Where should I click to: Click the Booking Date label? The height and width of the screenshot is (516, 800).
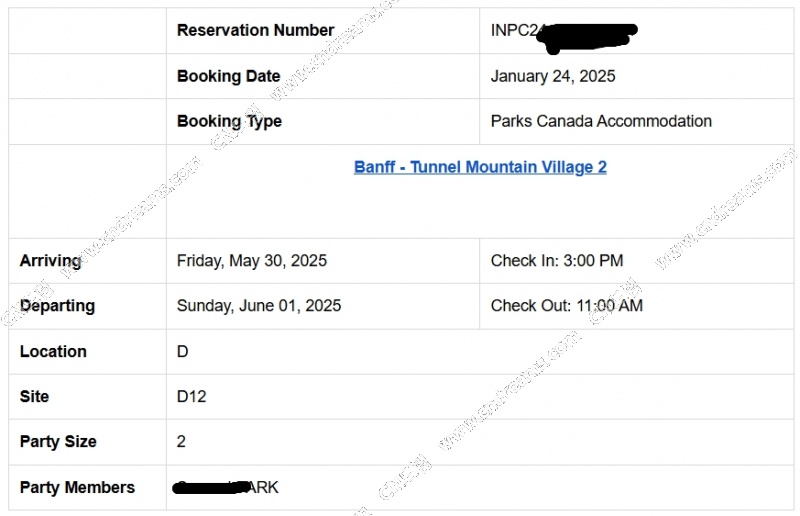[x=229, y=76]
